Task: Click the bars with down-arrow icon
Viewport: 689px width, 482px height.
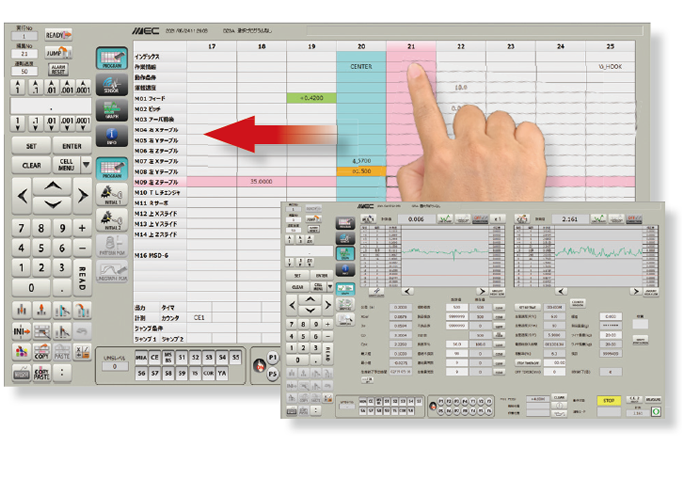Action: [x=21, y=310]
